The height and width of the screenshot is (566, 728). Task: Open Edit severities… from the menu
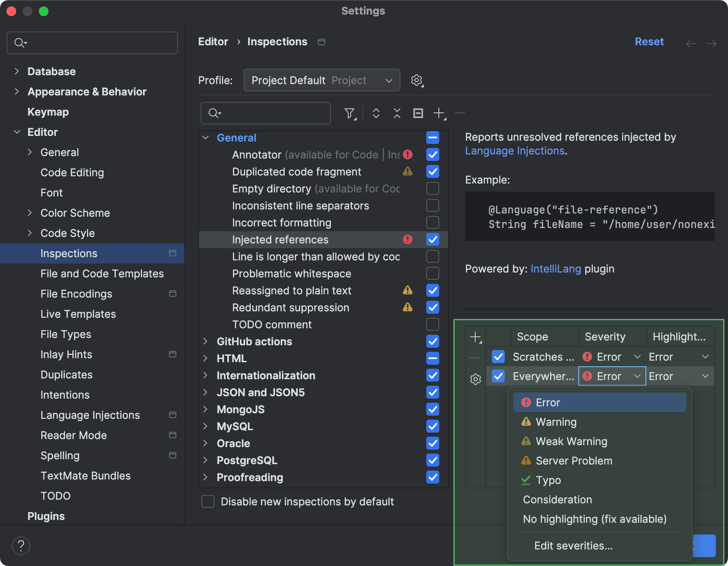pyautogui.click(x=599, y=545)
